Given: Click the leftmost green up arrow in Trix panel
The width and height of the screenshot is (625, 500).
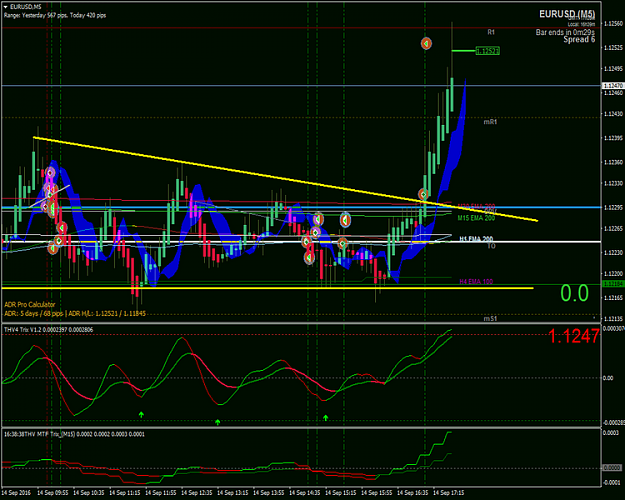Looking at the screenshot, I should coord(141,415).
